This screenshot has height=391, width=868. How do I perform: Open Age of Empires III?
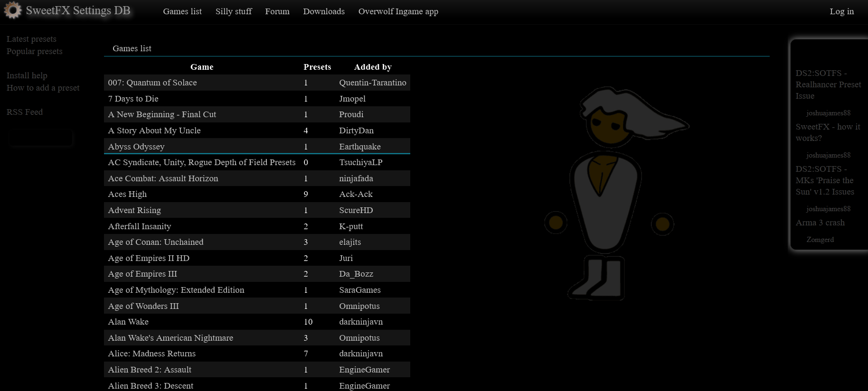142,274
